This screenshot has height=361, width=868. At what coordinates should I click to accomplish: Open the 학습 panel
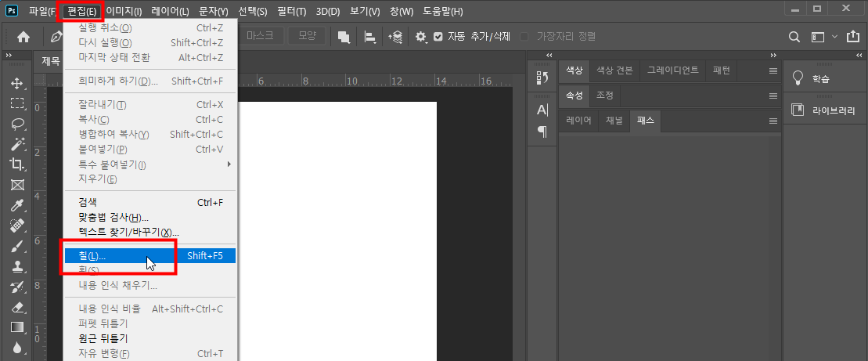820,78
